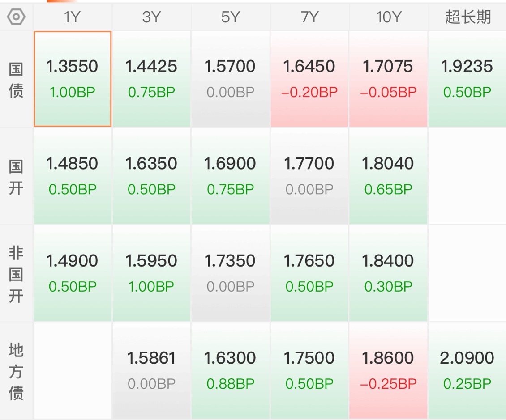Open the hexagon settings icon
This screenshot has height=420, width=506.
click(x=16, y=17)
